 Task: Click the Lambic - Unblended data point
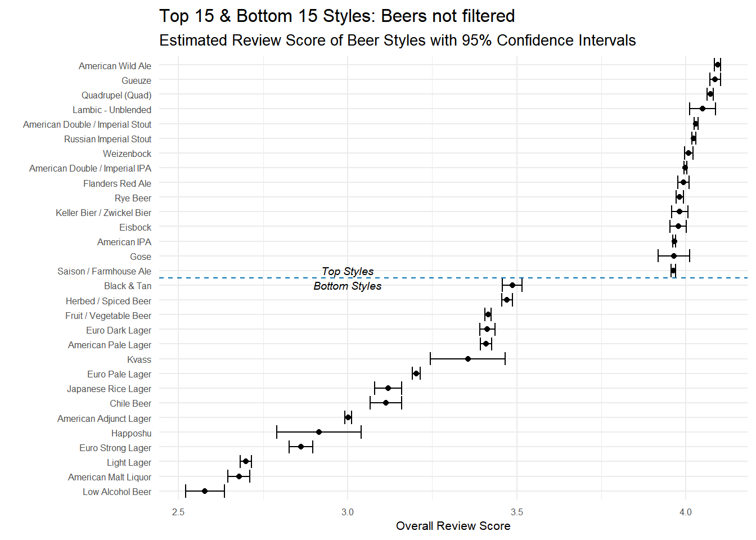click(703, 109)
